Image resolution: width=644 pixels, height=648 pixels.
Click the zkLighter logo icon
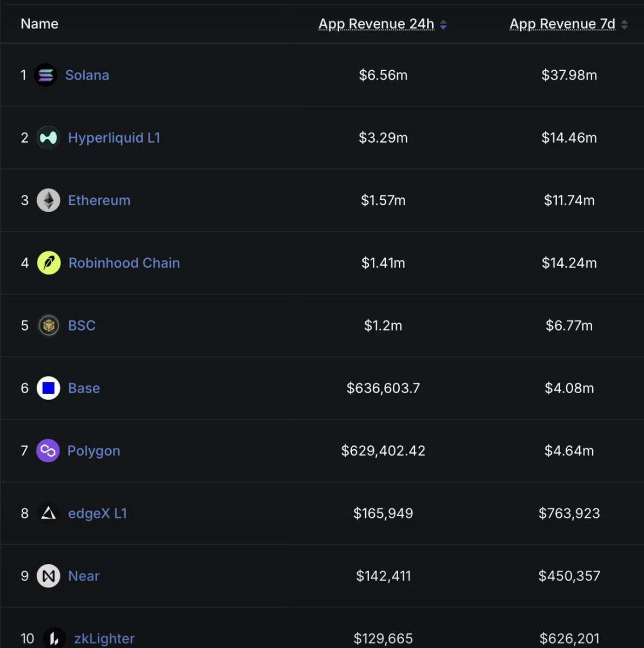click(x=54, y=638)
